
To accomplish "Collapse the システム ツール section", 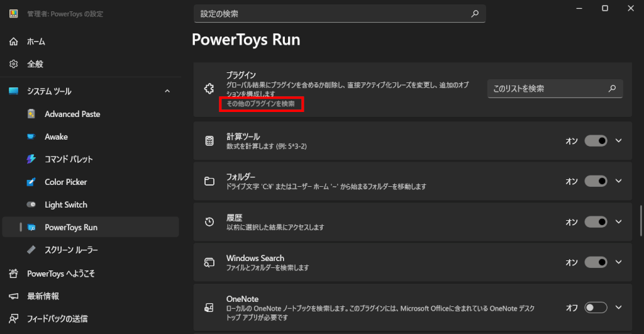I will 167,91.
